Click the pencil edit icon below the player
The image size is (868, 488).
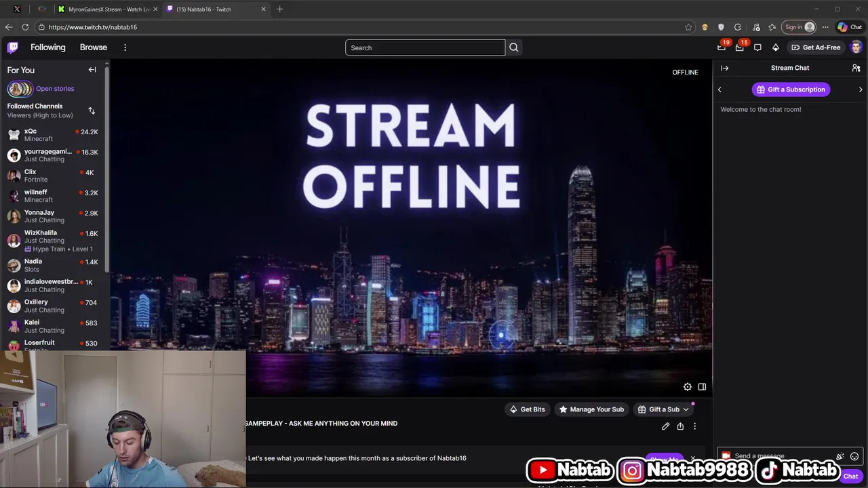[665, 426]
